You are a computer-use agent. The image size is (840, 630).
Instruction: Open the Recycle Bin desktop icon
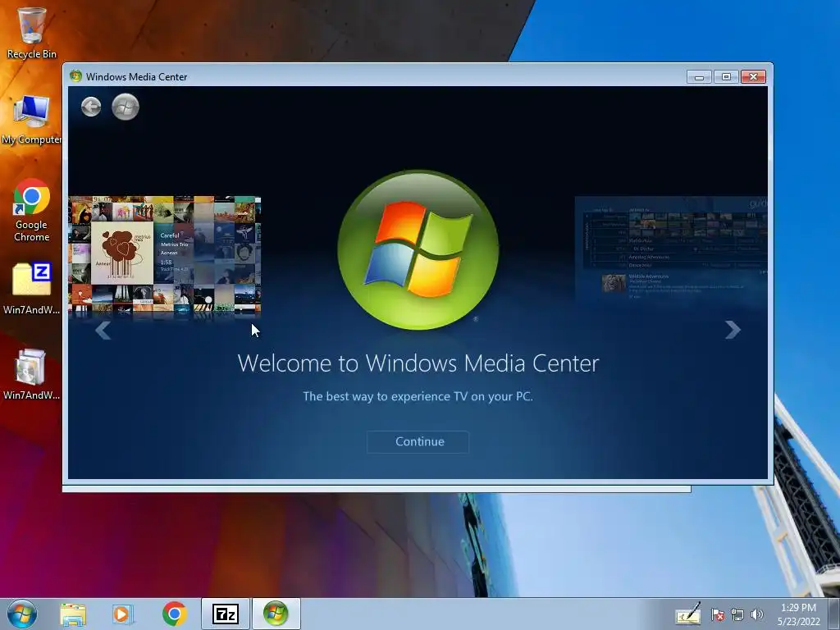[x=32, y=32]
